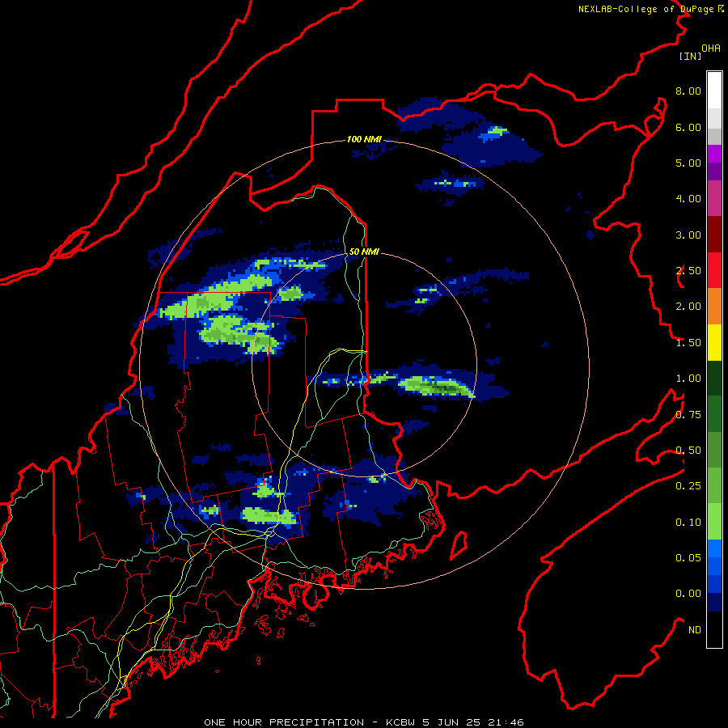The height and width of the screenshot is (728, 728).
Task: Select the 1.50 legend value label
Action: point(688,343)
